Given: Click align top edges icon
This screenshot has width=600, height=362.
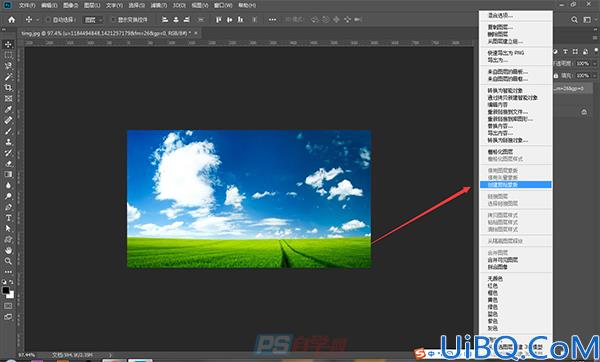Looking at the screenshot, I should pyautogui.click(x=218, y=20).
